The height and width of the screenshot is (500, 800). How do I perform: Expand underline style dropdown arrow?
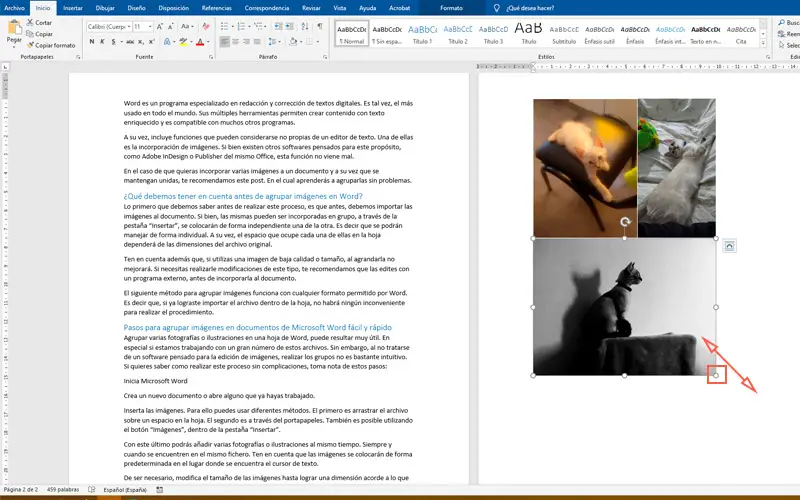click(x=121, y=42)
